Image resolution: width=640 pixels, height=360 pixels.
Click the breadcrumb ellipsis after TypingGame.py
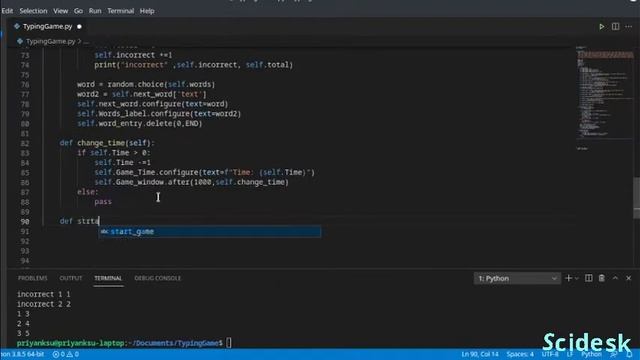coord(86,41)
